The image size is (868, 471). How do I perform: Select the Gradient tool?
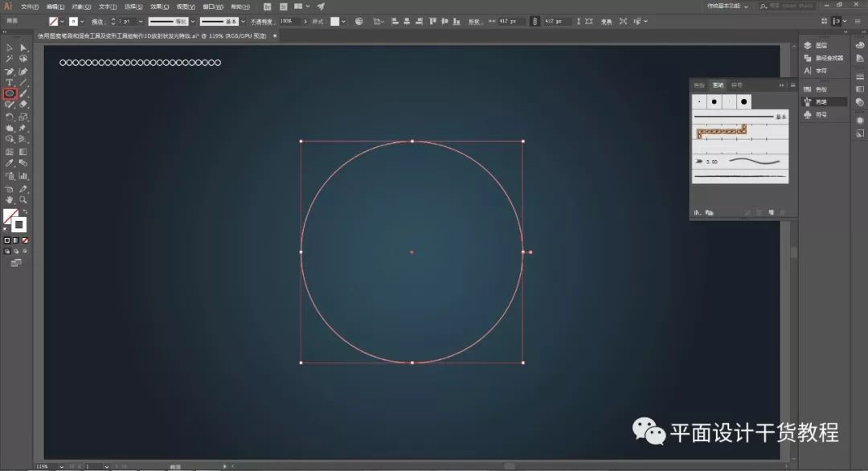tap(23, 152)
